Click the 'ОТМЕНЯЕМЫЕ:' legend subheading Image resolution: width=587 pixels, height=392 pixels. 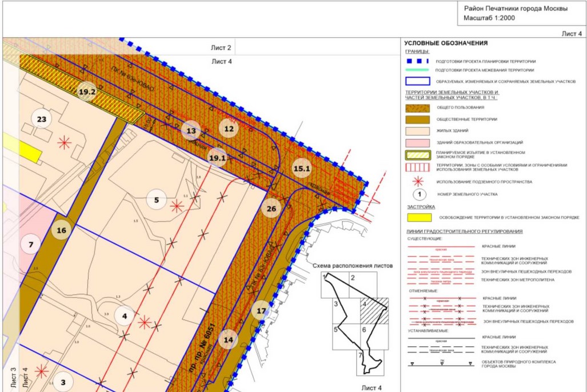point(424,290)
